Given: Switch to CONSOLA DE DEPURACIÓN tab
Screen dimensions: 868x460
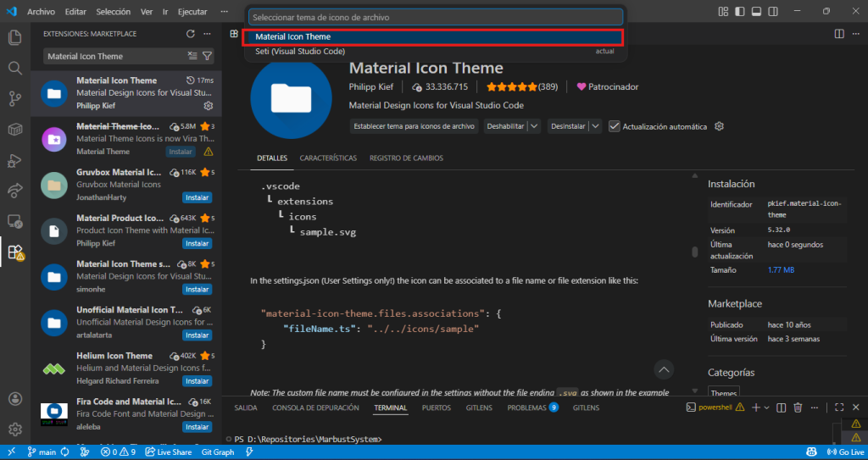Looking at the screenshot, I should 315,407.
